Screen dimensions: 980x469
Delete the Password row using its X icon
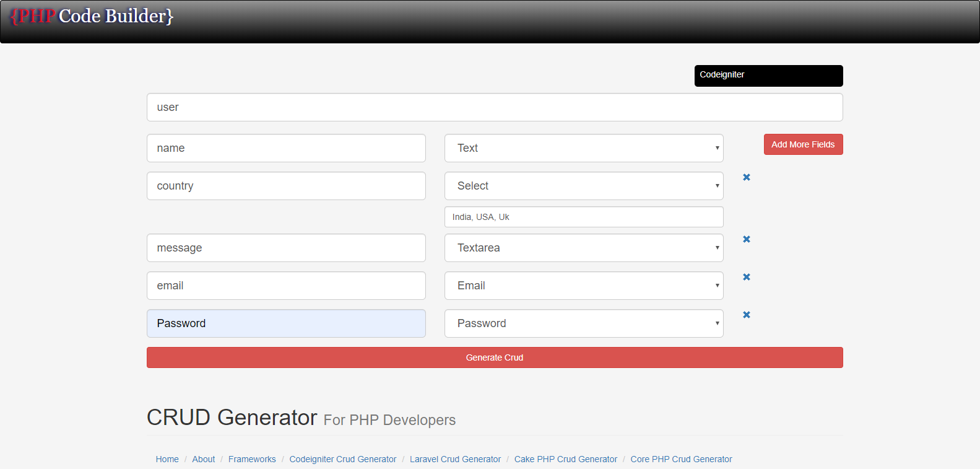[x=747, y=315]
